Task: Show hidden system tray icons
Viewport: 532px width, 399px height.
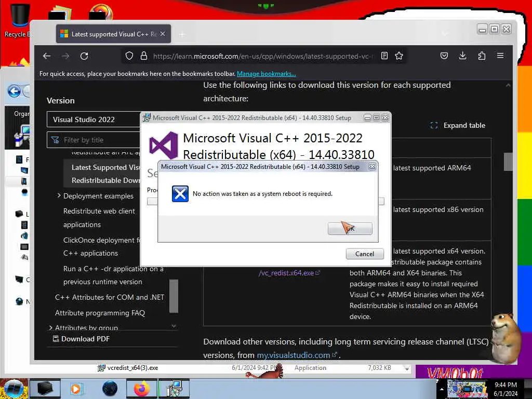Action: [442, 389]
